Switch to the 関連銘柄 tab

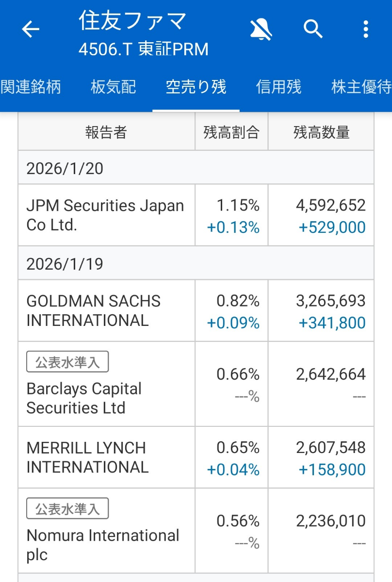point(31,87)
